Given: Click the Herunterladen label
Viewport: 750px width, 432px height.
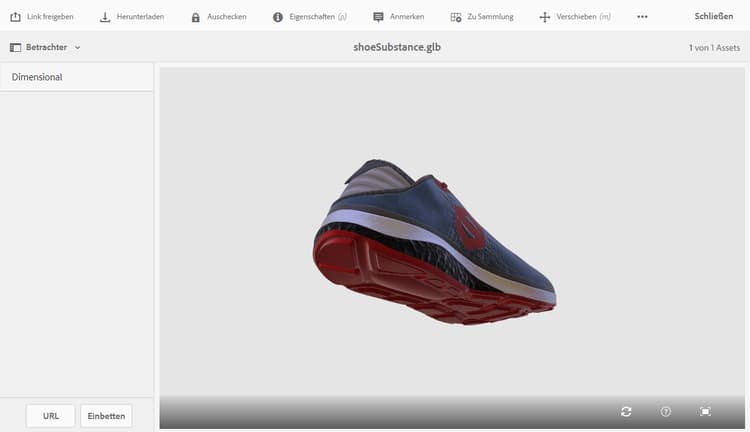Looking at the screenshot, I should point(140,17).
